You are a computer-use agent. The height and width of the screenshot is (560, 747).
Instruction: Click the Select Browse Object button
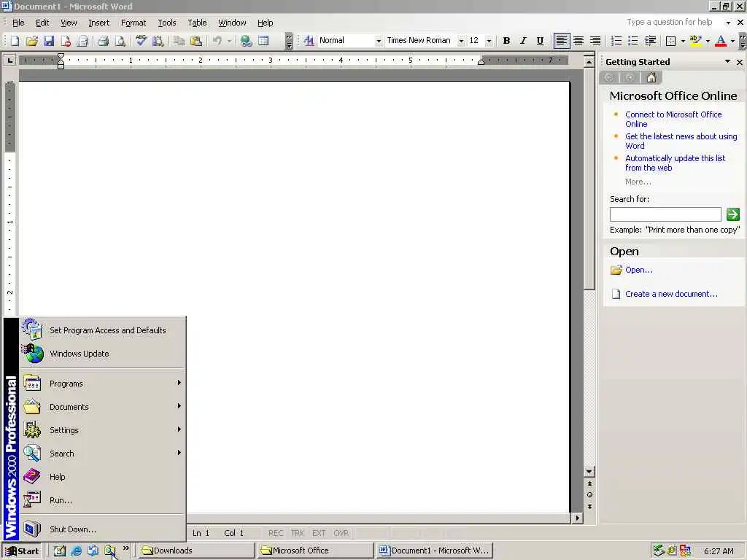(589, 495)
